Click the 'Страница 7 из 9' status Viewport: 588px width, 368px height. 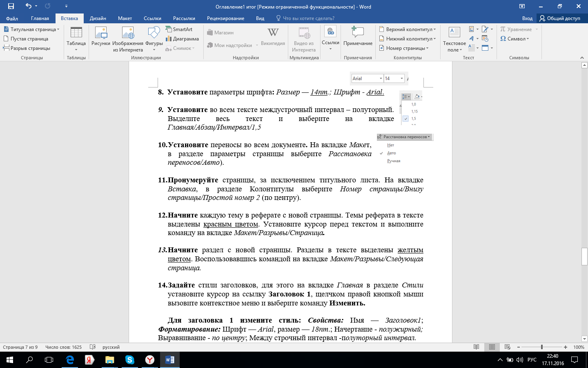click(20, 347)
